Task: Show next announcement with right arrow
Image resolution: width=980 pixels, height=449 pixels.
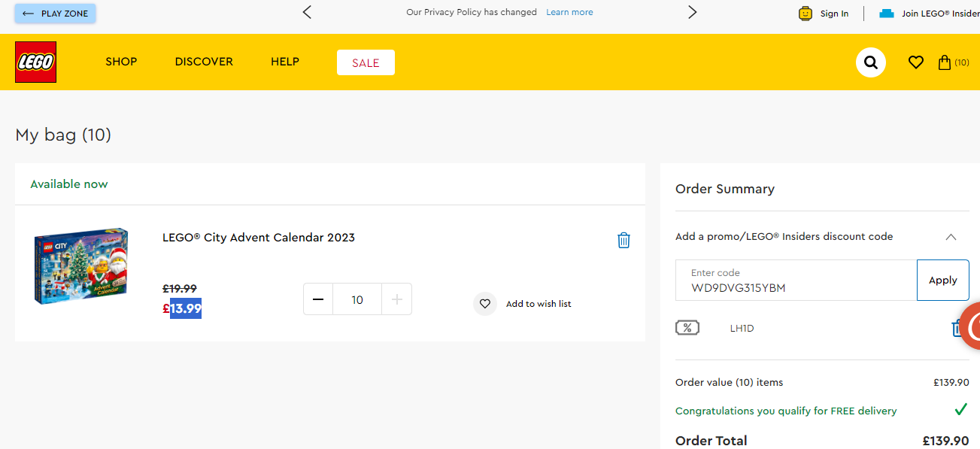Action: tap(693, 12)
